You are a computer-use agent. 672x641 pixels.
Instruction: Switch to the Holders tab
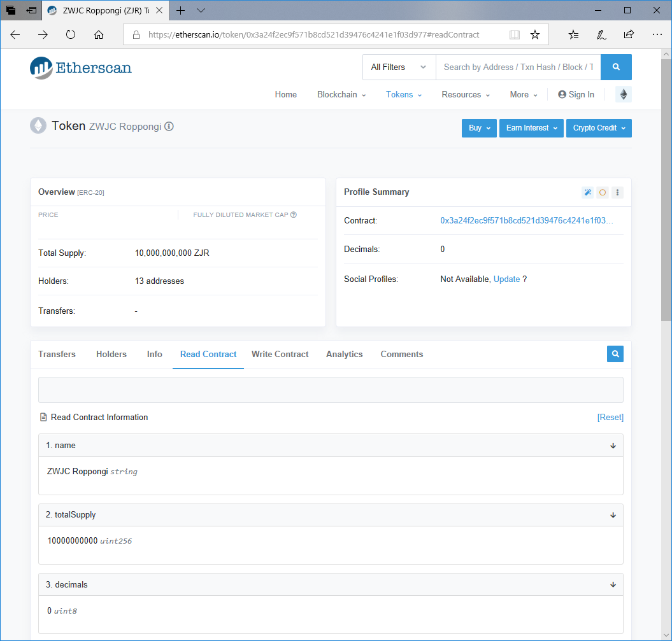[x=111, y=354]
